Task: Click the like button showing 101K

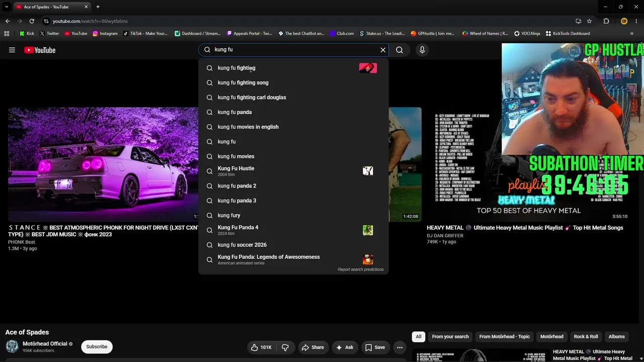Action: pyautogui.click(x=261, y=347)
